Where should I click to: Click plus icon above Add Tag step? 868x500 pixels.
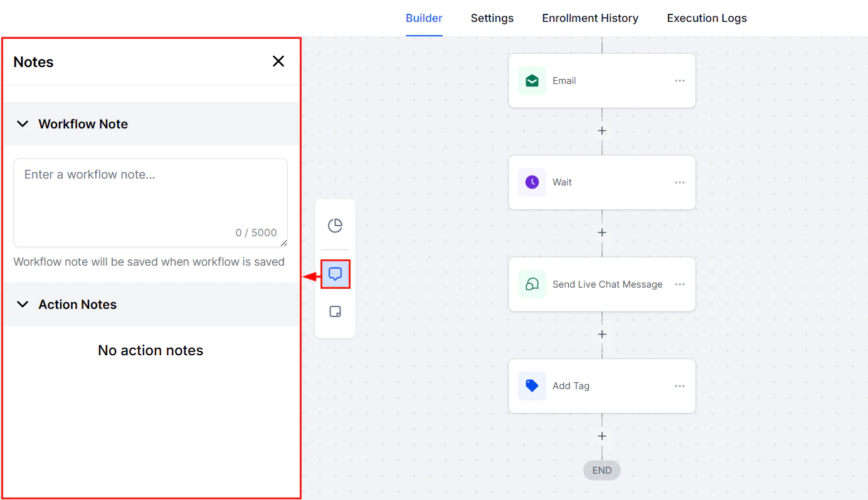(x=601, y=334)
